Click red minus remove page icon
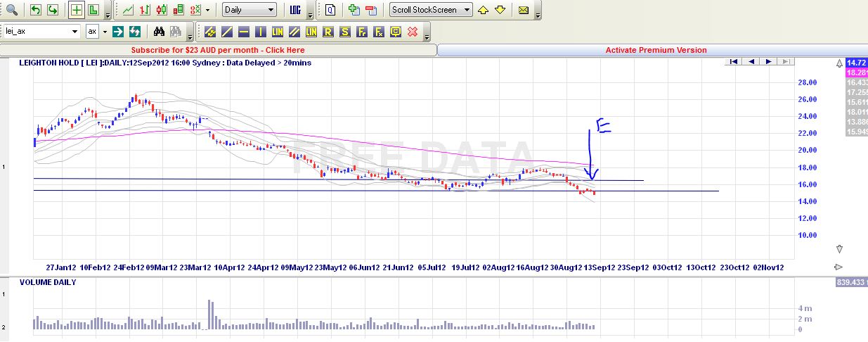Image resolution: width=868 pixels, height=342 pixels. (x=371, y=10)
